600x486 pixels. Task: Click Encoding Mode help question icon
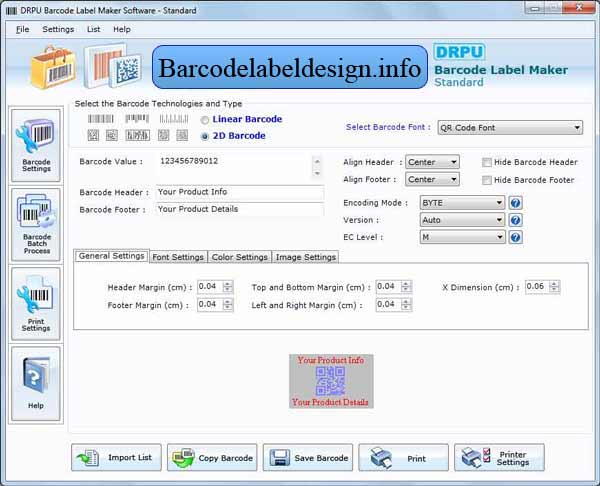pos(515,203)
